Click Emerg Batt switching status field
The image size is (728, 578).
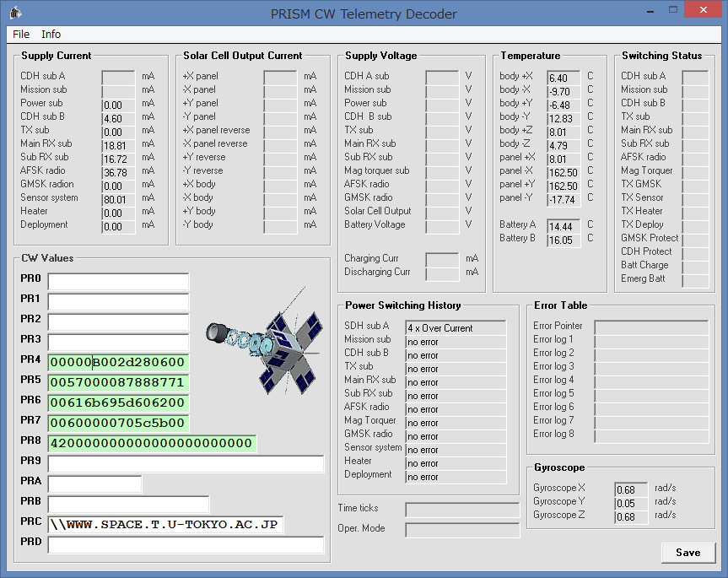695,280
